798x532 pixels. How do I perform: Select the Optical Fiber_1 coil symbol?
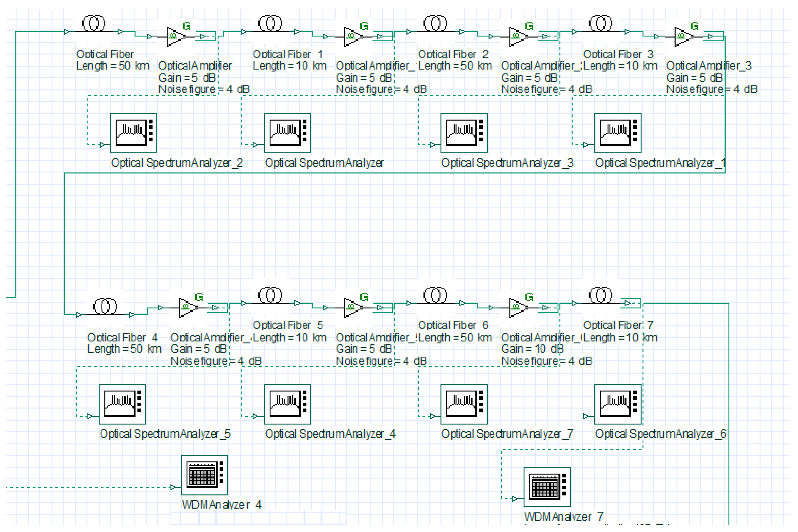point(270,23)
